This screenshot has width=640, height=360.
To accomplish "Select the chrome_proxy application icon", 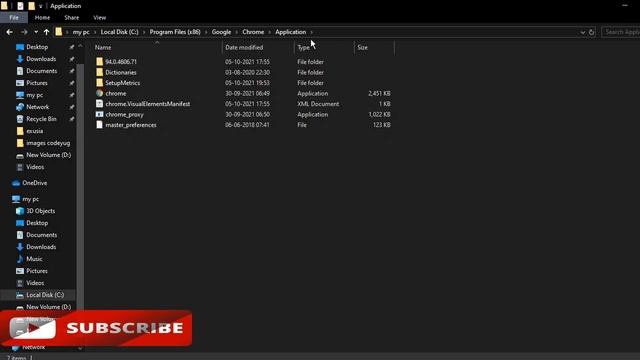I will pos(100,114).
